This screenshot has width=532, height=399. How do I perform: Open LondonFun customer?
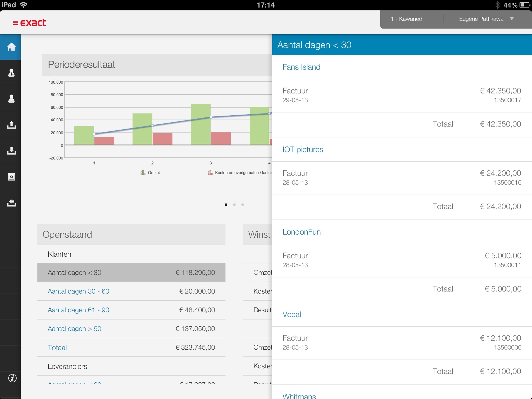[302, 232]
